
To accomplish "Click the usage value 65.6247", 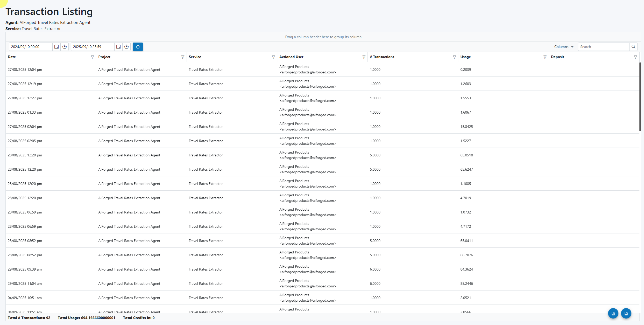I will pyautogui.click(x=466, y=169).
